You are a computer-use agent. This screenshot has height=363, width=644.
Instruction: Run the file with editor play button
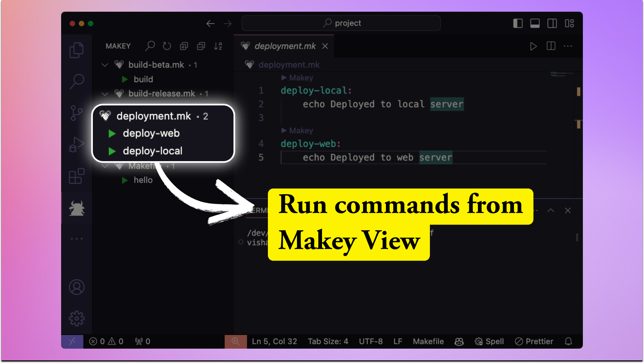533,46
